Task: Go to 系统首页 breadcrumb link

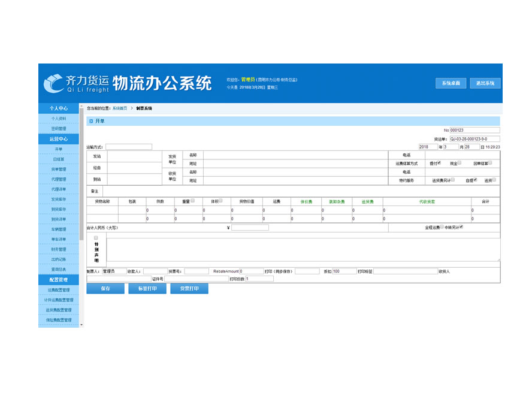Action: click(x=119, y=108)
